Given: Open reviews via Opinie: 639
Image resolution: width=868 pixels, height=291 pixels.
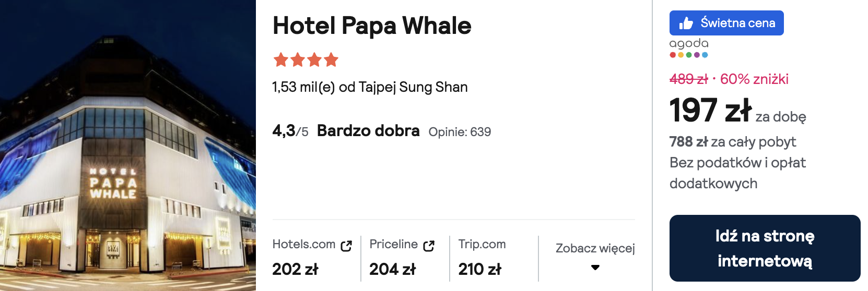Looking at the screenshot, I should pyautogui.click(x=460, y=132).
